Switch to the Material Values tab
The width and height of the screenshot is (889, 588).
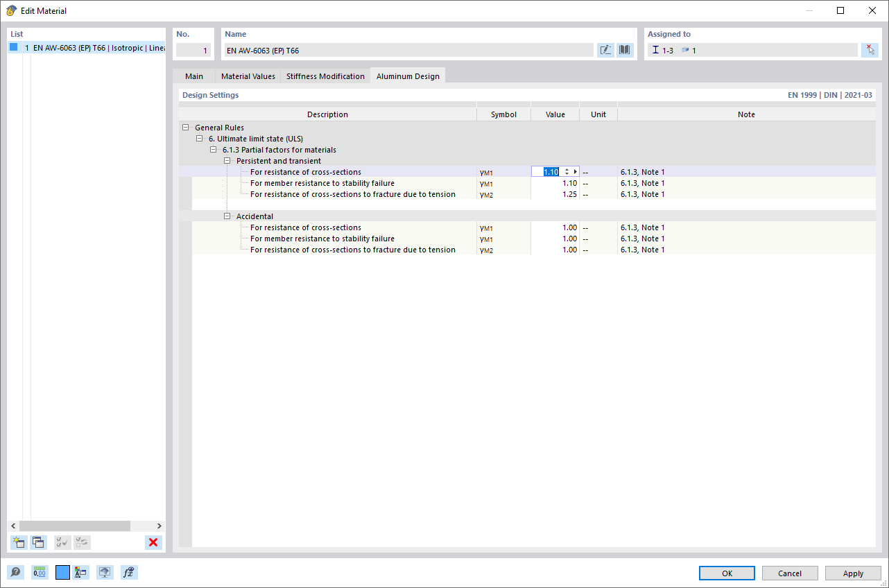(248, 76)
